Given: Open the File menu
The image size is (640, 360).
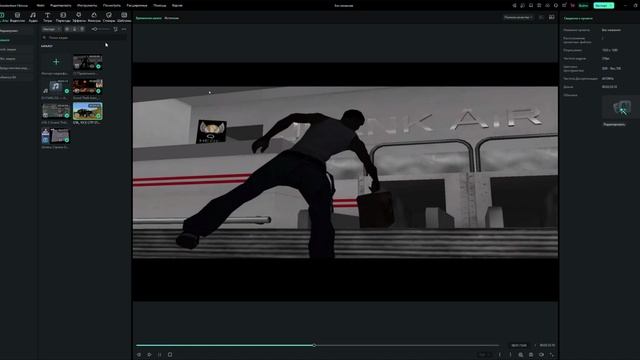Looking at the screenshot, I should pyautogui.click(x=40, y=5).
